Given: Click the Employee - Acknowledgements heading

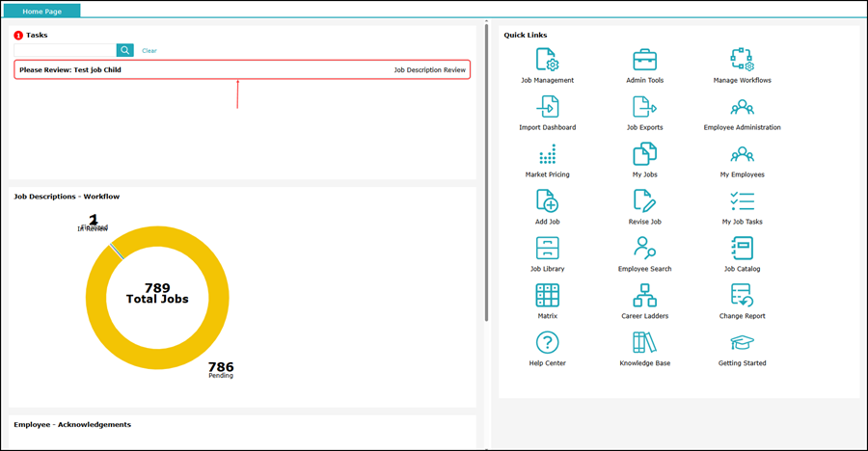Looking at the screenshot, I should pyautogui.click(x=72, y=424).
